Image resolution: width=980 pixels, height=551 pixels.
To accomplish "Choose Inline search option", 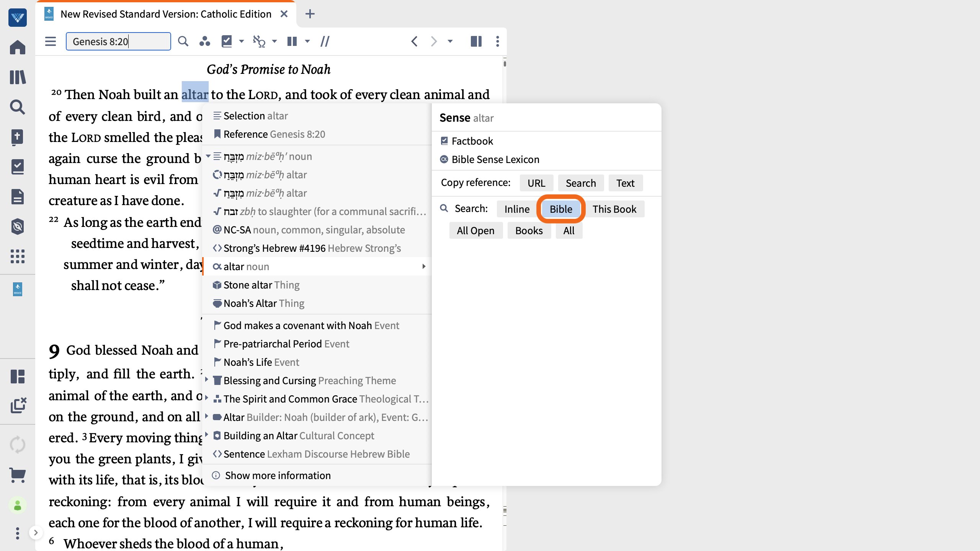I will pyautogui.click(x=517, y=209).
